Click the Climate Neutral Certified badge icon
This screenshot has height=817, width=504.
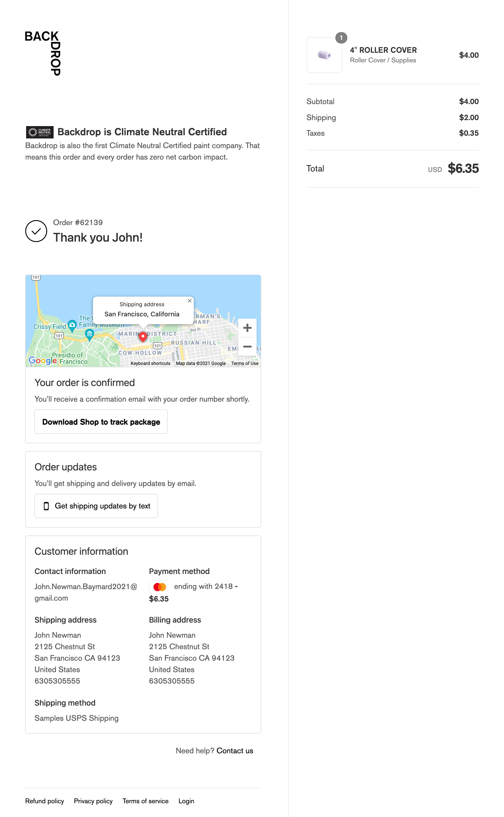(40, 132)
